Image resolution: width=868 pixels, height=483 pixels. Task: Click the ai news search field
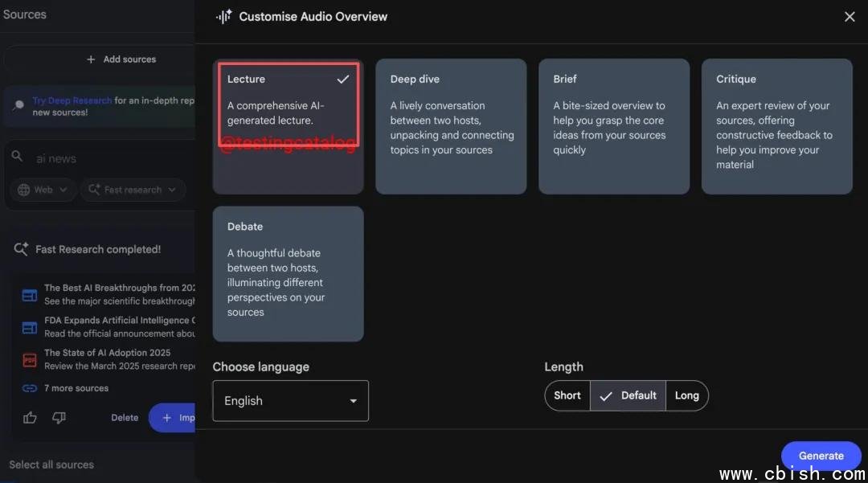pos(104,158)
